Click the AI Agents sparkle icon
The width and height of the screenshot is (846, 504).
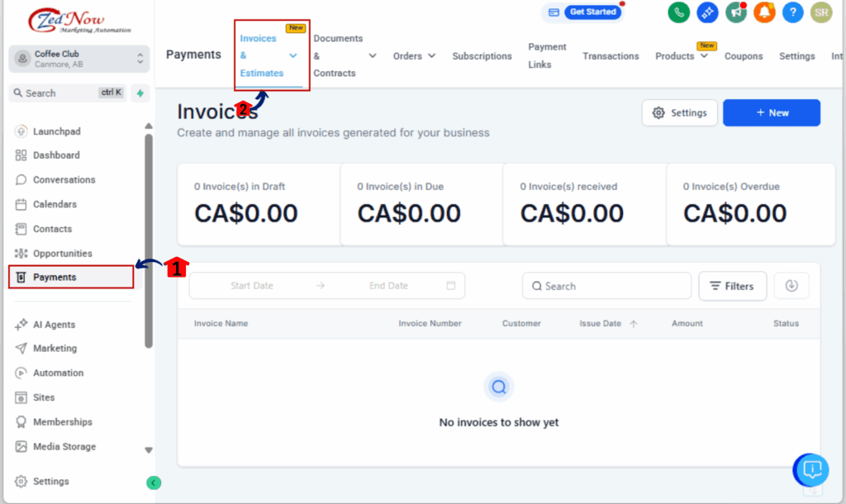coord(21,325)
